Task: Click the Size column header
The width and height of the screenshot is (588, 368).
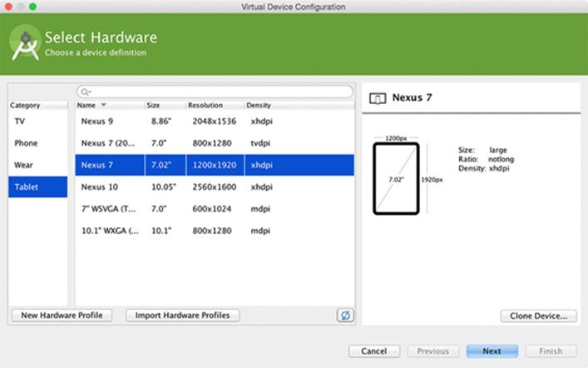Action: (166, 105)
